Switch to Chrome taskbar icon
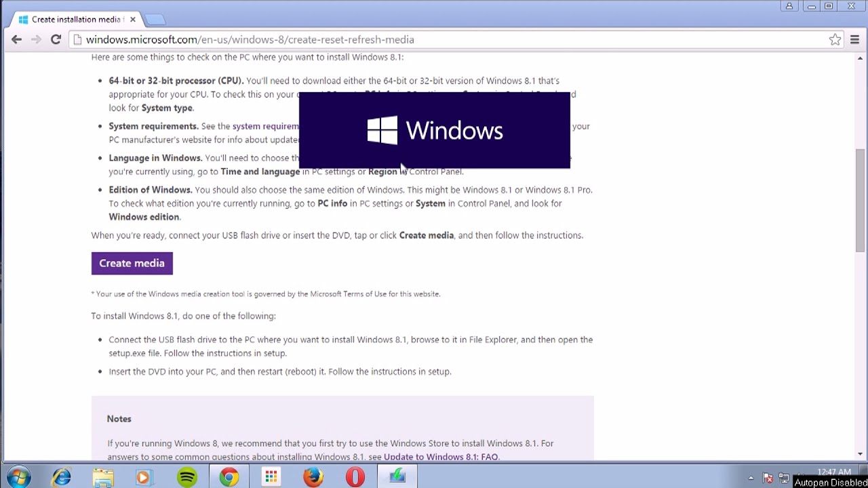Image resolution: width=868 pixels, height=488 pixels. (x=229, y=477)
